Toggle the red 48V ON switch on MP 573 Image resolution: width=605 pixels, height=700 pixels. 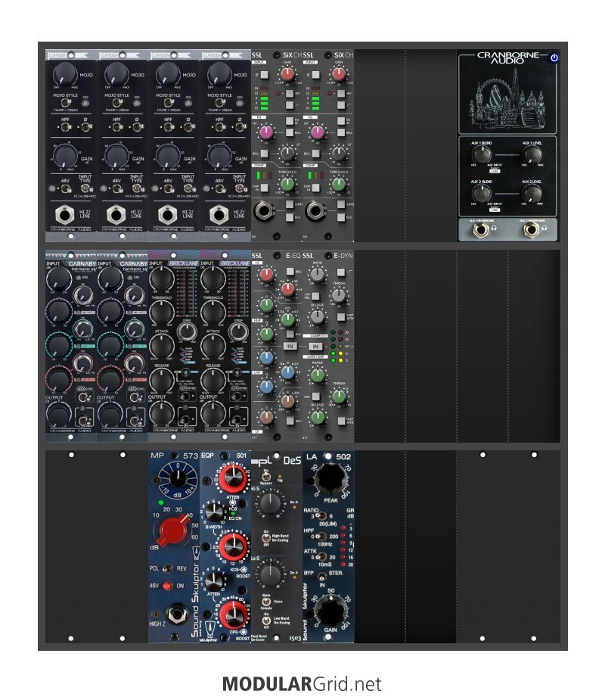coord(167,586)
